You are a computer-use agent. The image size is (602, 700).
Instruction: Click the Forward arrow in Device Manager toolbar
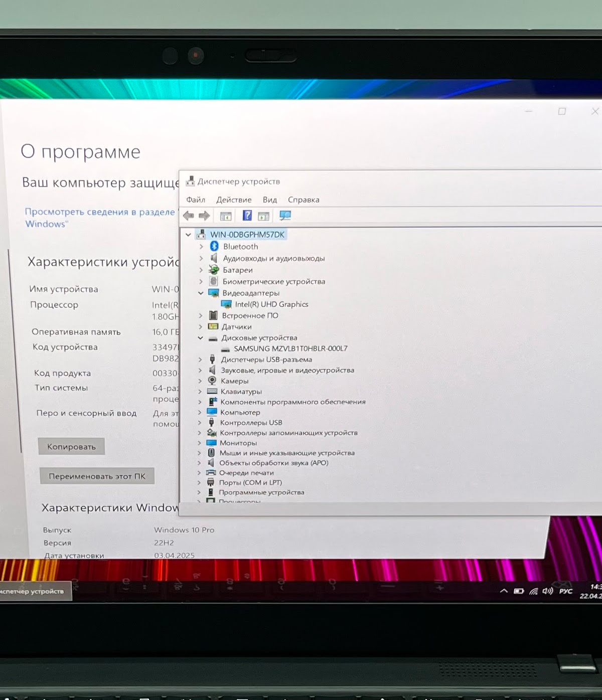pos(204,216)
